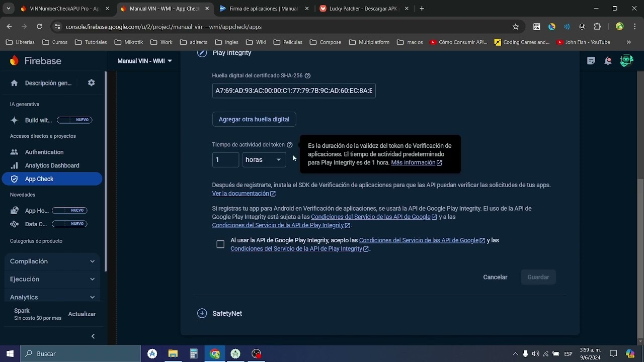Open Chrome profile avatar

tap(620, 27)
